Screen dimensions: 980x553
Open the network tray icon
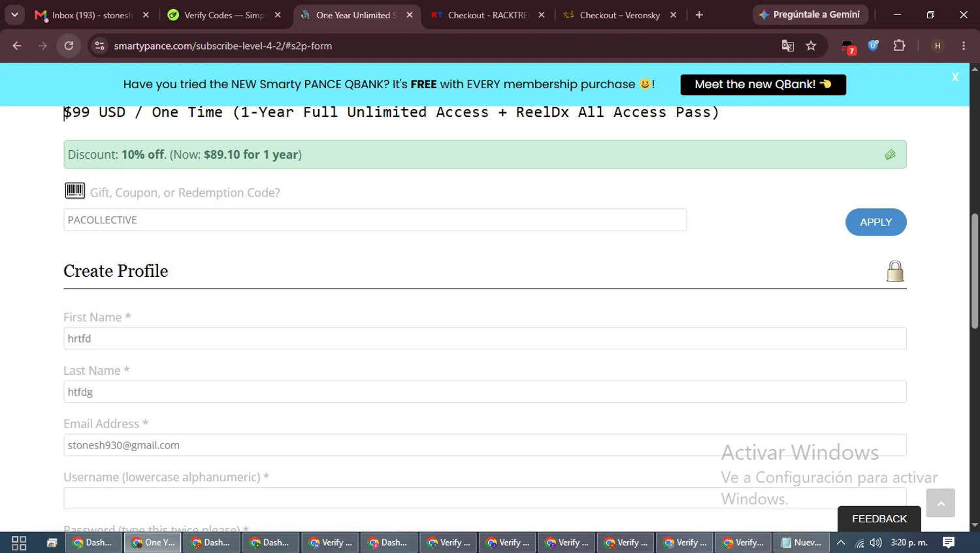pyautogui.click(x=859, y=543)
